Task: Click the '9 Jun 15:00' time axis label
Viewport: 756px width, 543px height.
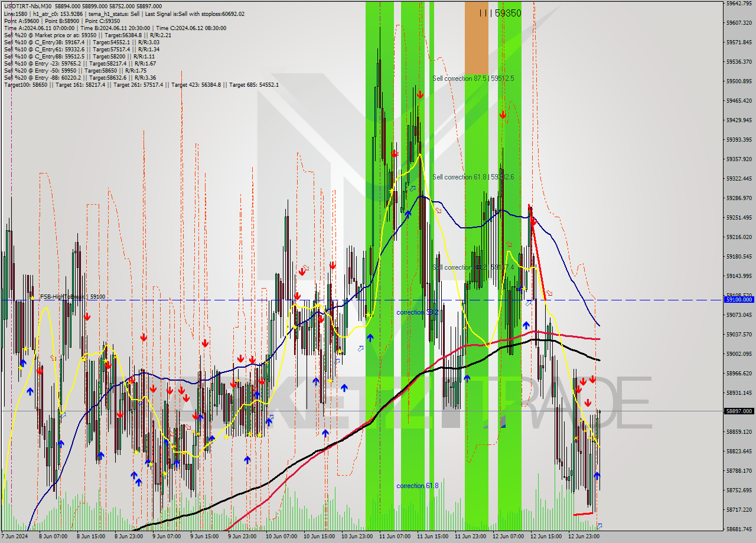Action: (x=204, y=537)
